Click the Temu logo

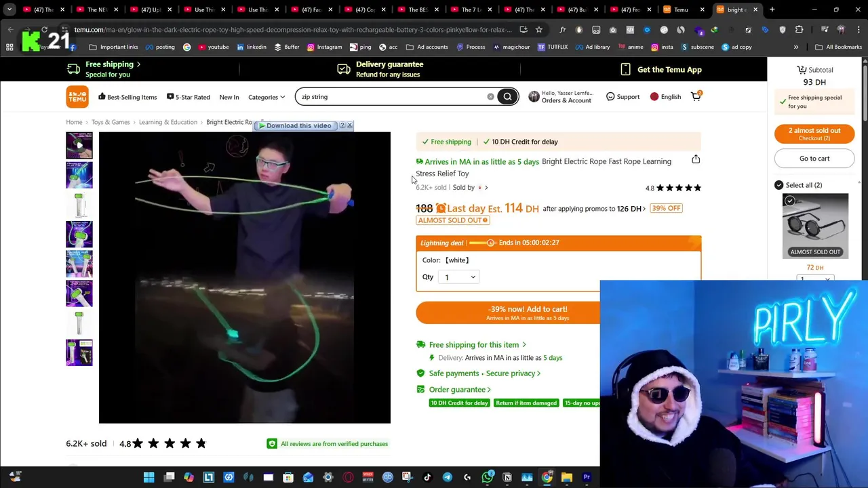tap(77, 97)
